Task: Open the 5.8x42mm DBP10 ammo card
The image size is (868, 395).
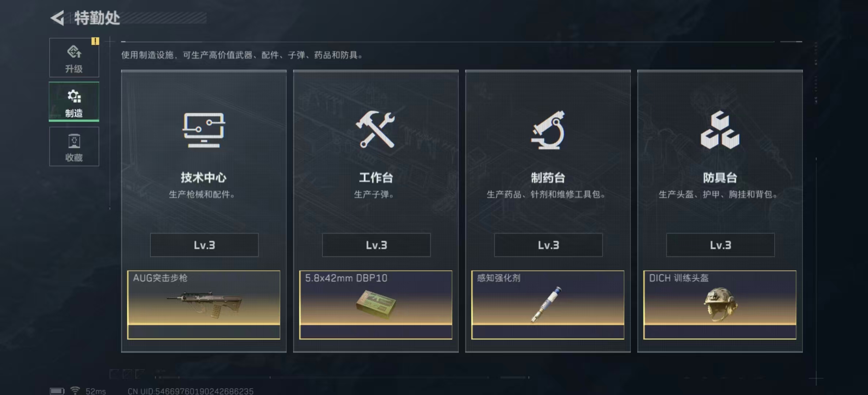Action: pyautogui.click(x=376, y=305)
